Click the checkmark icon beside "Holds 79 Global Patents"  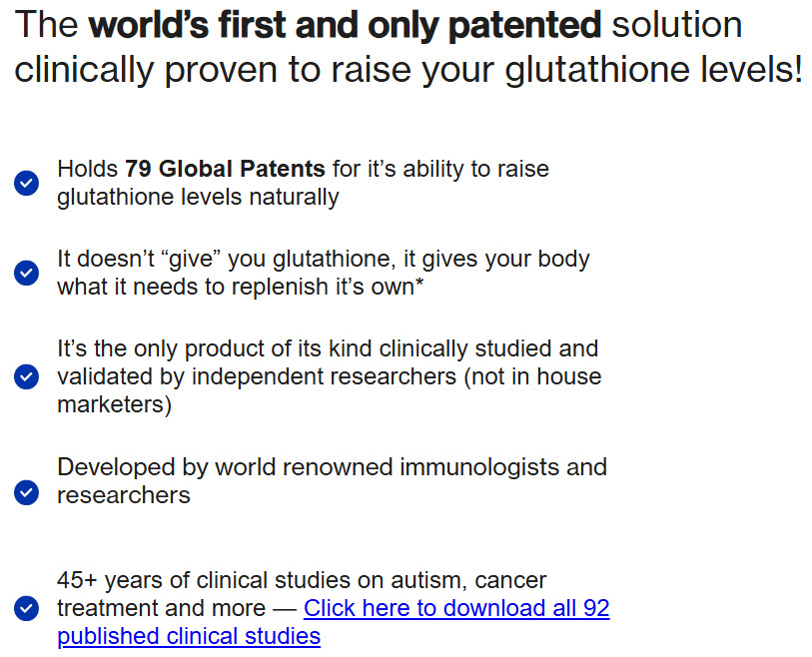tap(26, 183)
